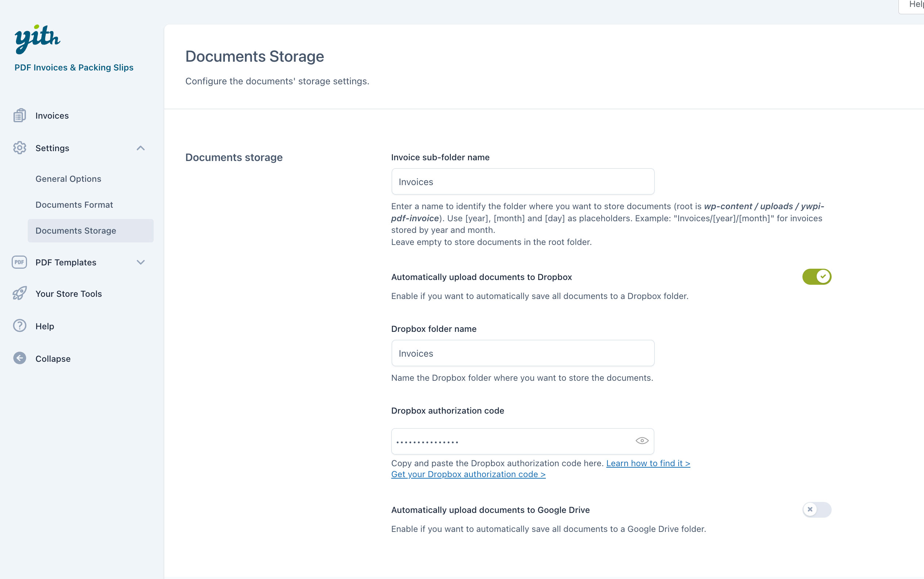This screenshot has height=579, width=924.
Task: Open Documents Format settings page
Action: pos(74,205)
